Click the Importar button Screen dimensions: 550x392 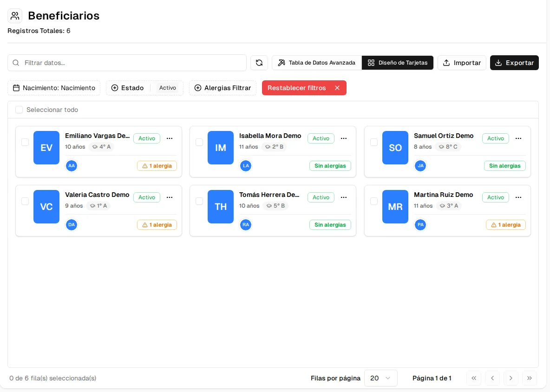pyautogui.click(x=462, y=63)
